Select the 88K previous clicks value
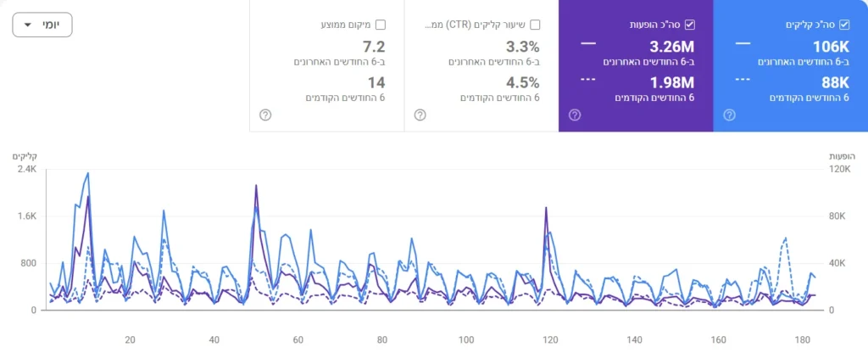This screenshot has height=353, width=868. [x=835, y=83]
